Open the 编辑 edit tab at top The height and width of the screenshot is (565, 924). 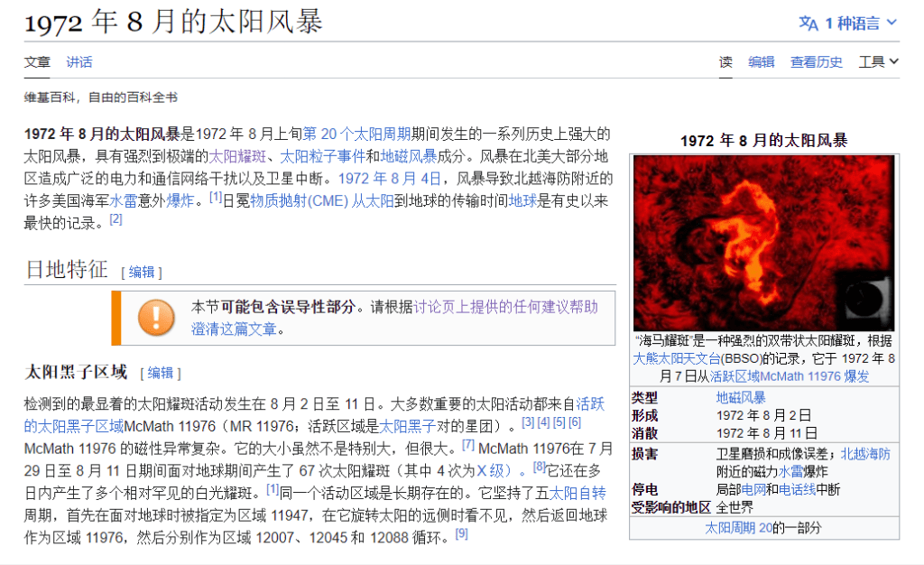click(762, 62)
